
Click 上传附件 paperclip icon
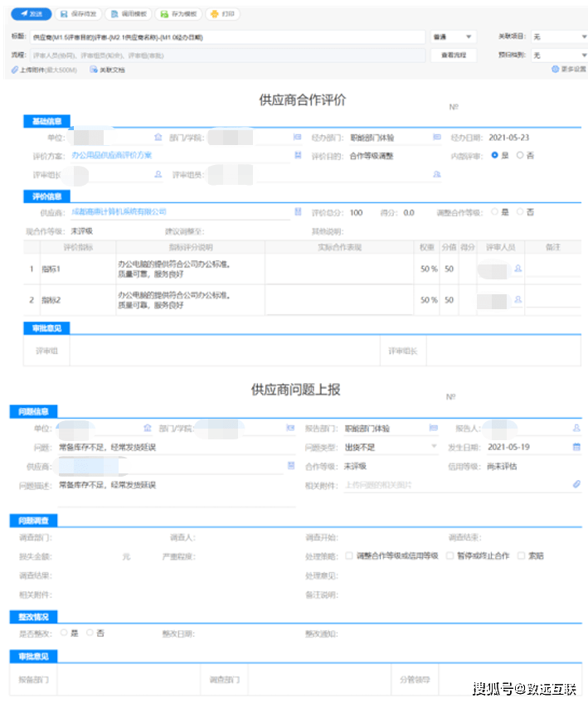pyautogui.click(x=15, y=70)
